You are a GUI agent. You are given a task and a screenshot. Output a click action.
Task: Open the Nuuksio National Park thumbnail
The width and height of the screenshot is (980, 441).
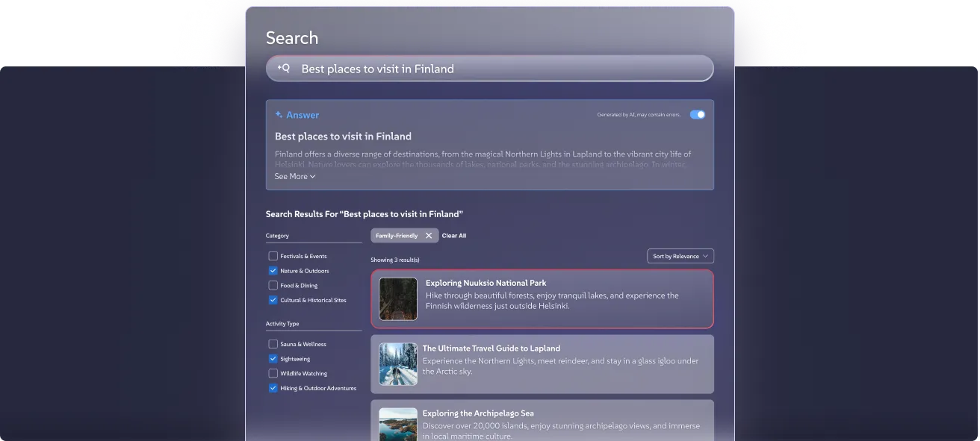point(398,299)
